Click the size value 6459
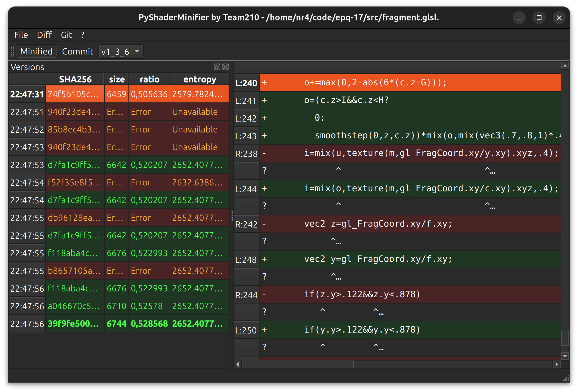Viewport: 578px width, 392px height. click(x=117, y=94)
